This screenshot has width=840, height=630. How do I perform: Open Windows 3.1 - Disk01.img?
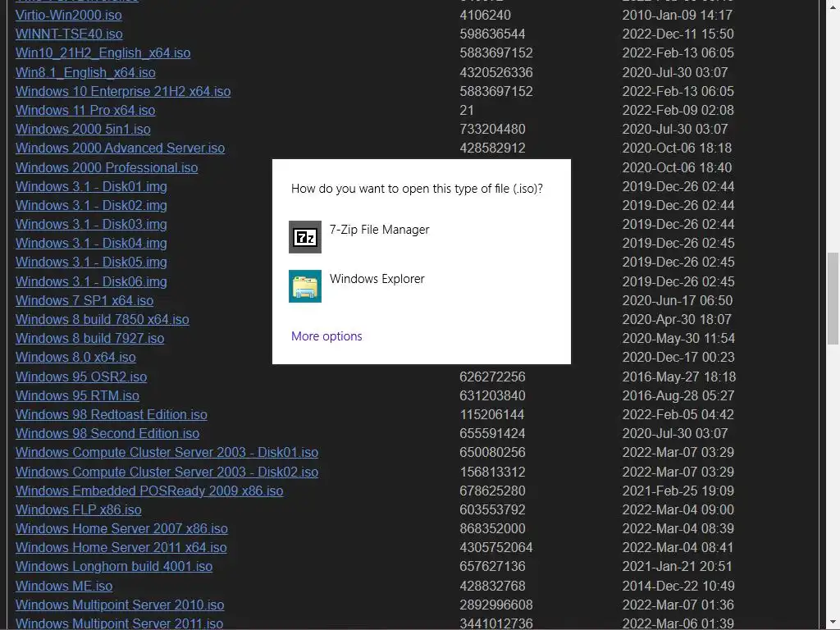(x=91, y=186)
